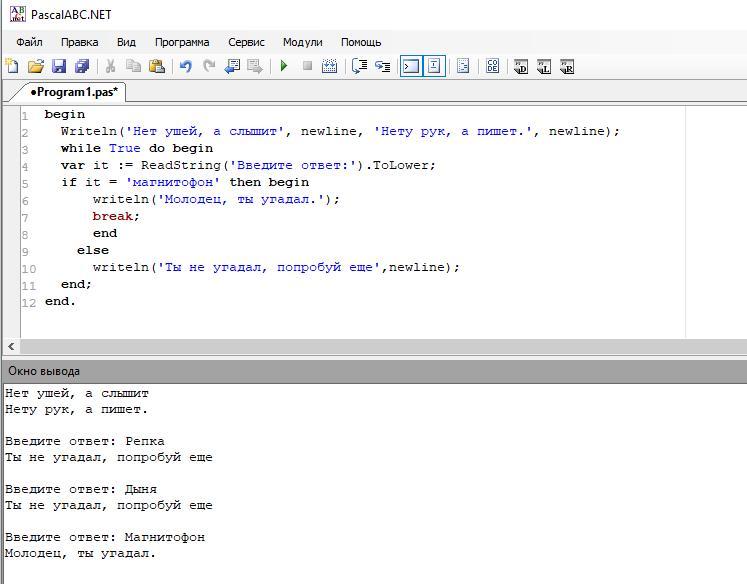Open the Программа menu
Screen dimensions: 747x584
click(181, 42)
